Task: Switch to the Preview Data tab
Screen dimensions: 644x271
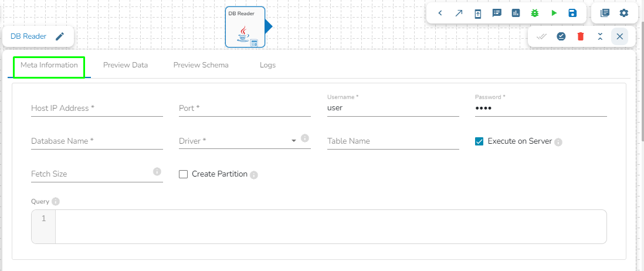Action: pos(126,65)
